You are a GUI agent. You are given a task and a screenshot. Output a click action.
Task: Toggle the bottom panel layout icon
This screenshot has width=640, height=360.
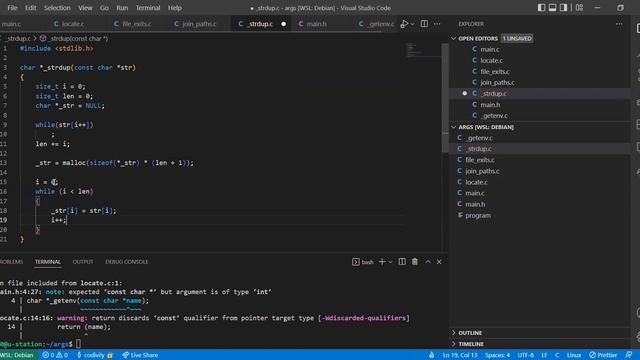click(x=552, y=8)
